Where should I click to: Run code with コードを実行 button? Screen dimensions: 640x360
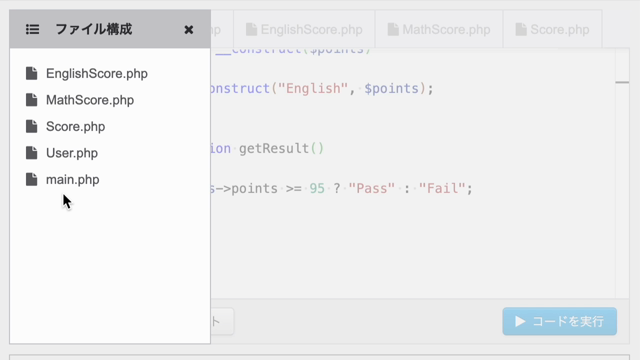[560, 322]
